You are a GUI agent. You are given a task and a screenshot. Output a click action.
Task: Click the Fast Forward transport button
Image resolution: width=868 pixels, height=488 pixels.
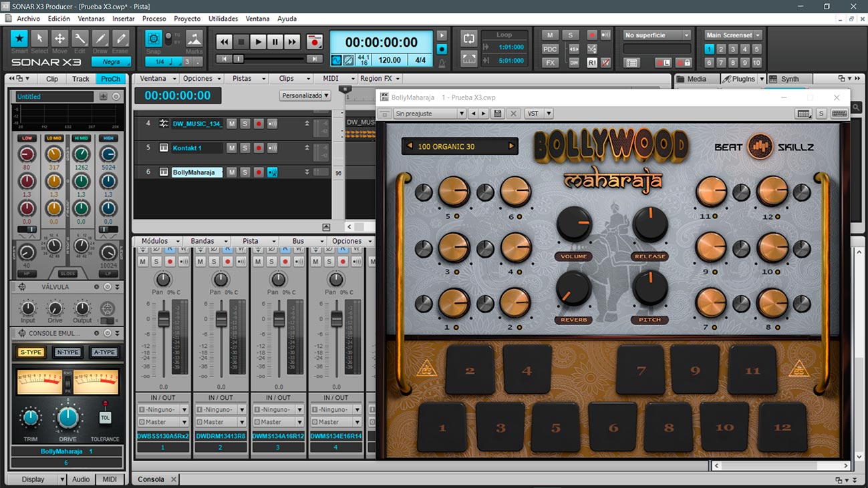tap(291, 41)
